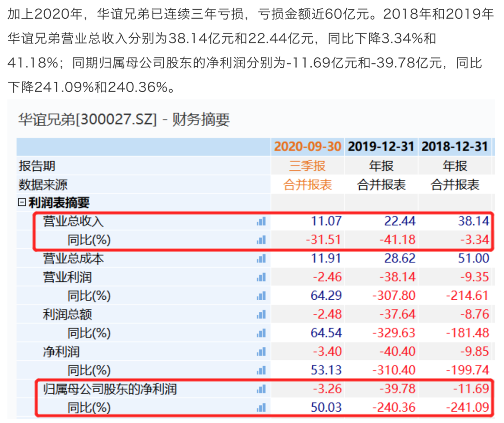Select the 利润总额 row label

coord(68,315)
